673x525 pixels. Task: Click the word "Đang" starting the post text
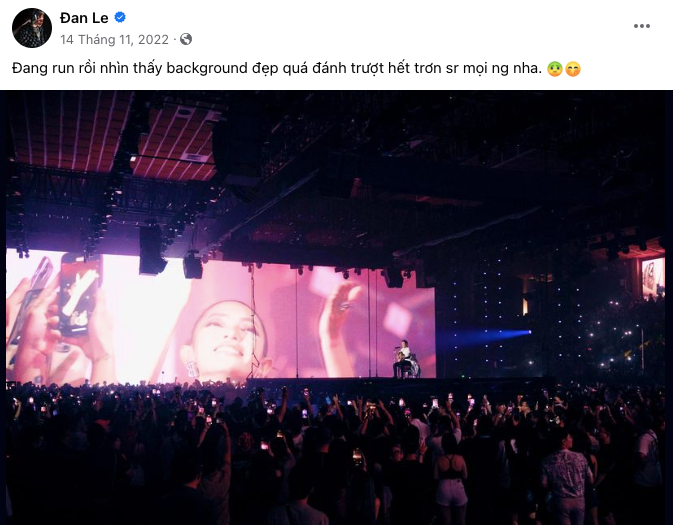30,69
